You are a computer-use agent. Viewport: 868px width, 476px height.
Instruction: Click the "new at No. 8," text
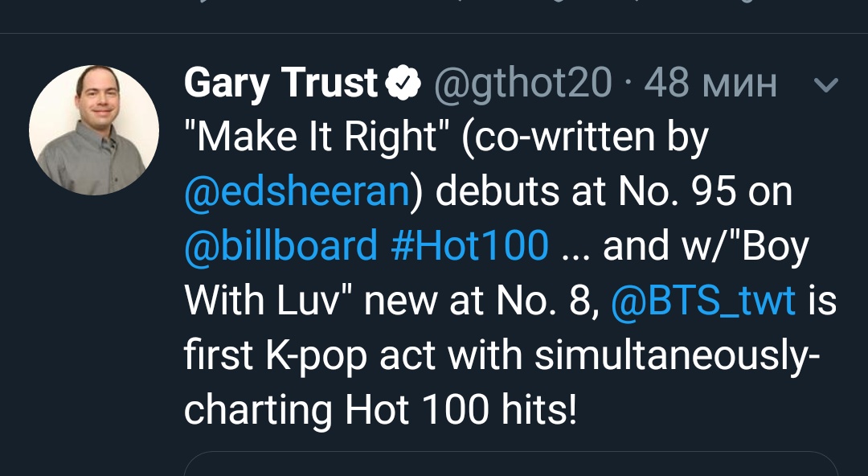481,301
